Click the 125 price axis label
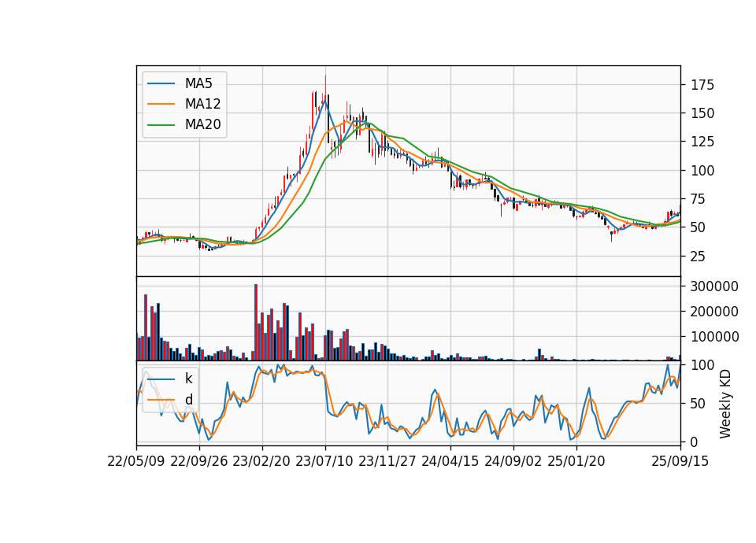This screenshot has height=543, width=756. point(702,142)
